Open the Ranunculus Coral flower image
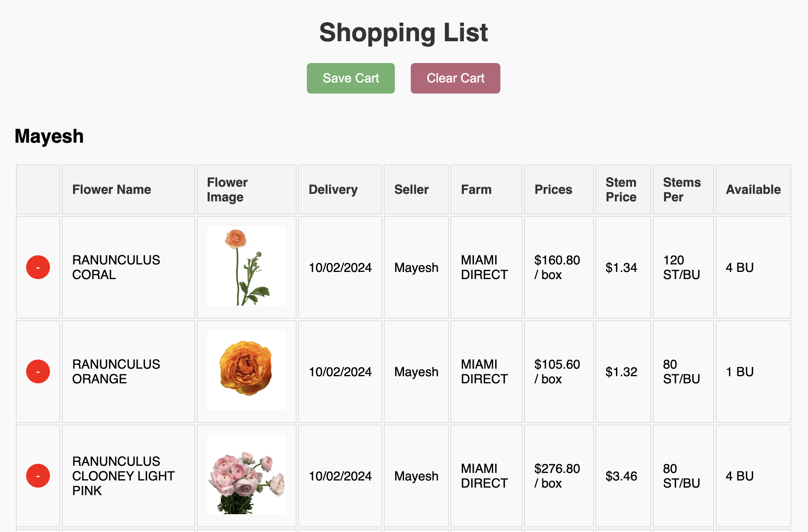 (x=246, y=266)
